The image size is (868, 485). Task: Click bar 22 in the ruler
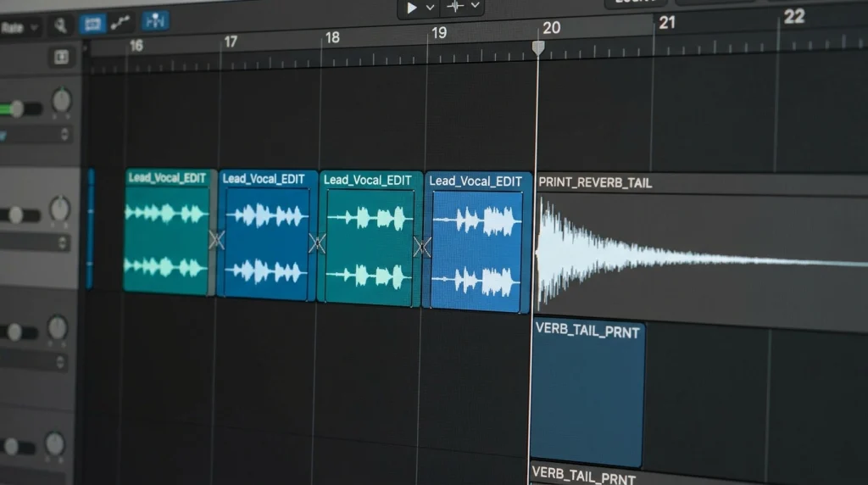click(x=793, y=17)
